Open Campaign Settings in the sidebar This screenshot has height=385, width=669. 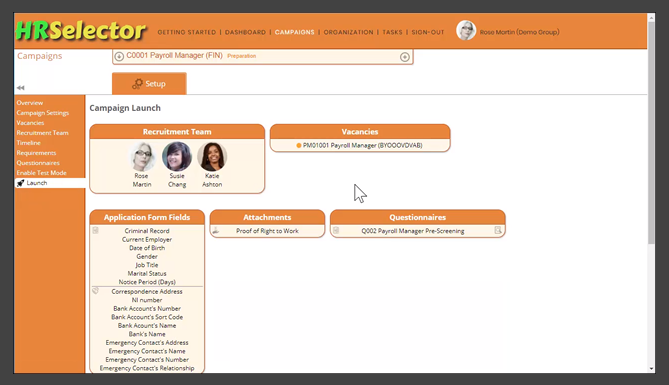(x=43, y=113)
